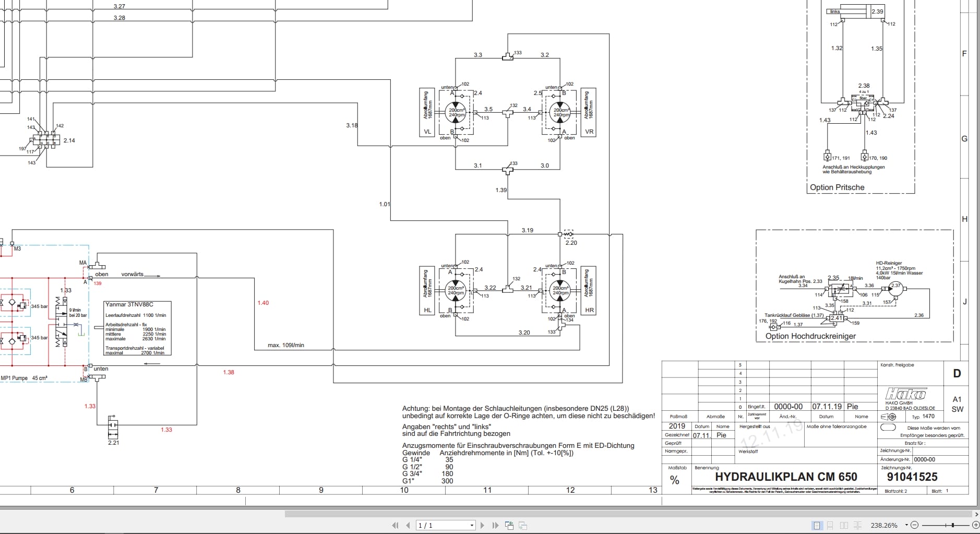Screen dimensions: 980x534
Task: Toggle the continuous single-page layout
Action: pos(831,525)
